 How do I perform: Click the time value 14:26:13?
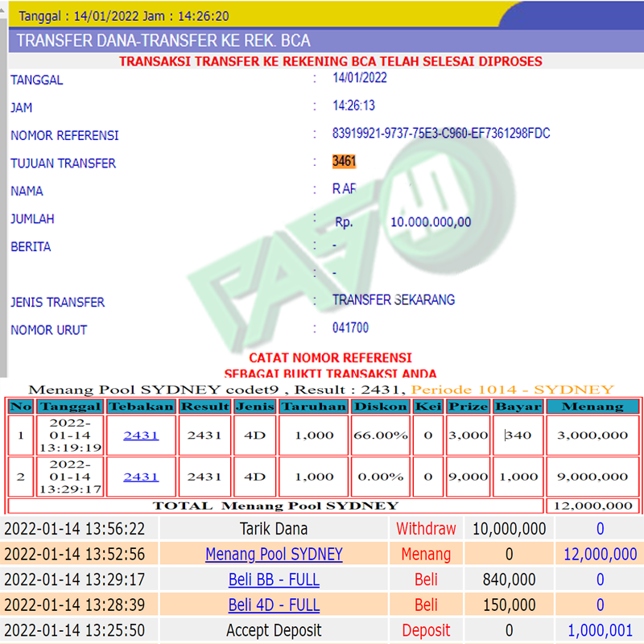pos(353,105)
